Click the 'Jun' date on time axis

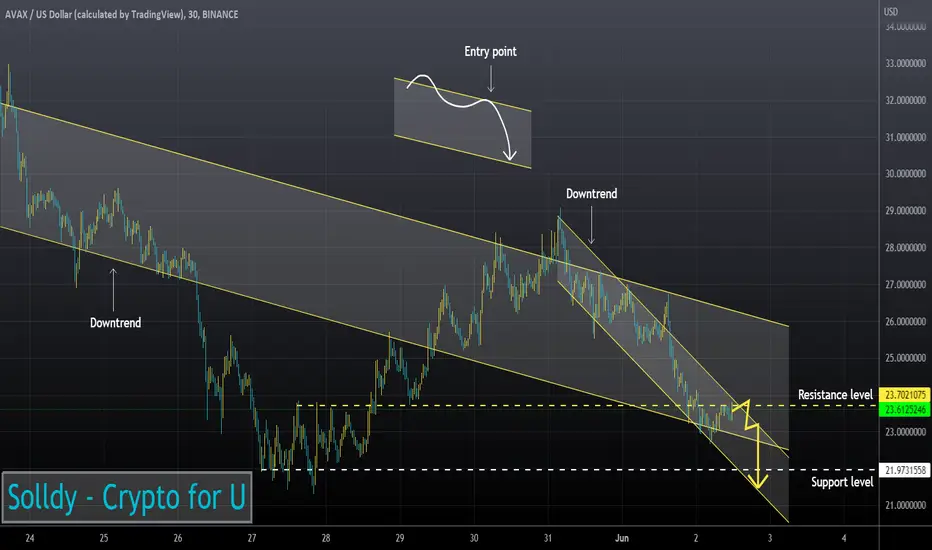click(x=622, y=538)
